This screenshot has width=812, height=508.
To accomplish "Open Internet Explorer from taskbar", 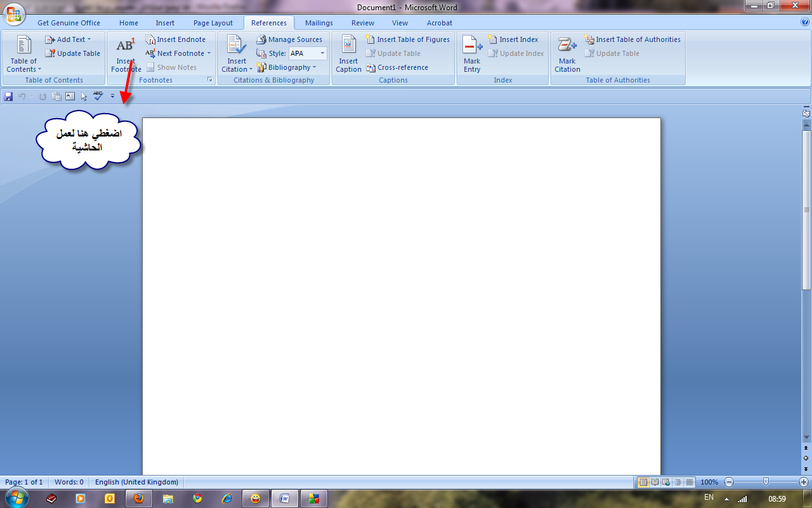I will coord(227,498).
